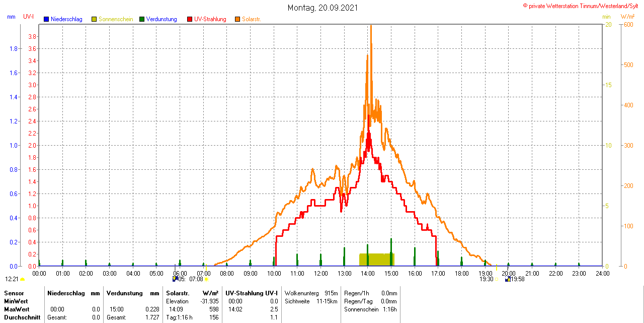Screen dimensions: 644x323
Task: Click the Solarstr. average value 156
Action: tap(214, 317)
